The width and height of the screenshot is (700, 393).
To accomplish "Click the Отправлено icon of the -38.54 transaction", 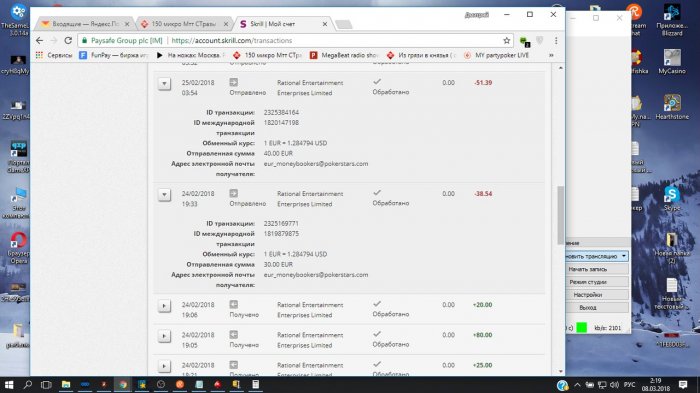I will click(233, 193).
